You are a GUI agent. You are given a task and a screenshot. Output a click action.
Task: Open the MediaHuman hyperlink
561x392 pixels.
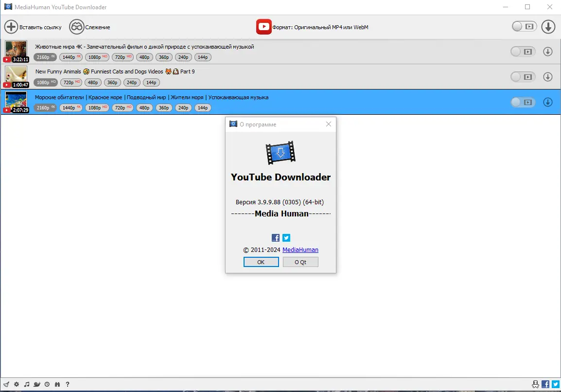pyautogui.click(x=300, y=250)
